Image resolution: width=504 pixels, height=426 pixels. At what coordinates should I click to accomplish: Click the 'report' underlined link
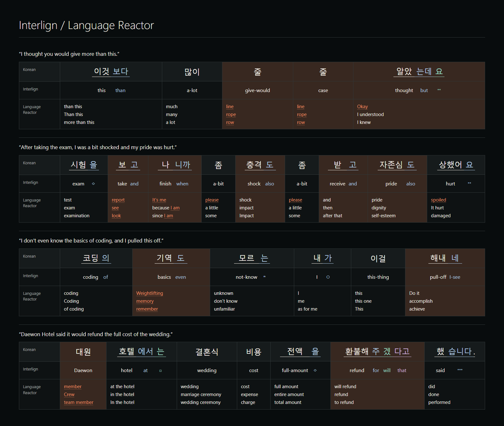click(x=118, y=200)
